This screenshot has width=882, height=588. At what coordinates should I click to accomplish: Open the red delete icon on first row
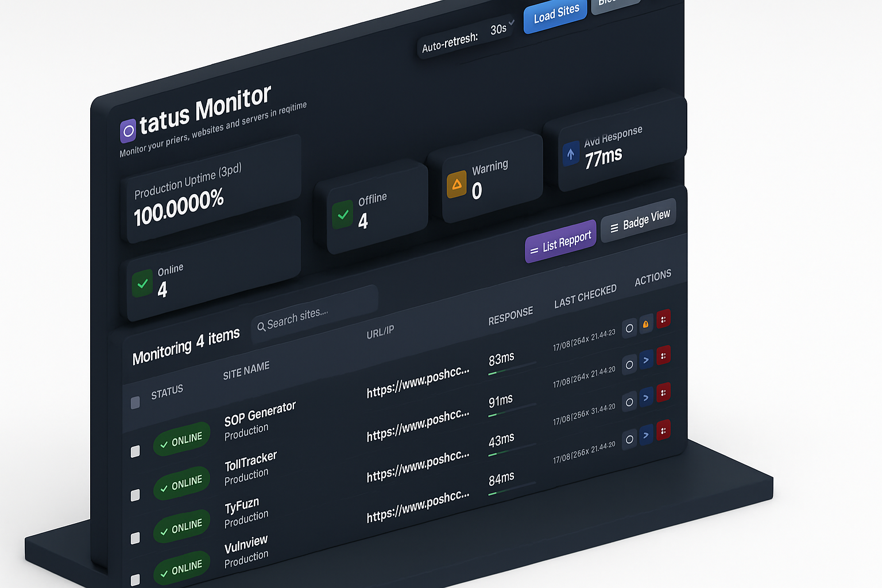pos(663,320)
